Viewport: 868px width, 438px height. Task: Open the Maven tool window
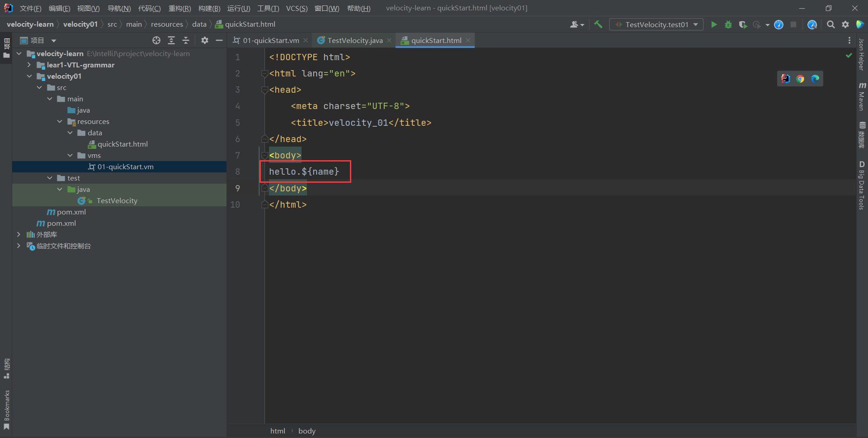pyautogui.click(x=862, y=96)
